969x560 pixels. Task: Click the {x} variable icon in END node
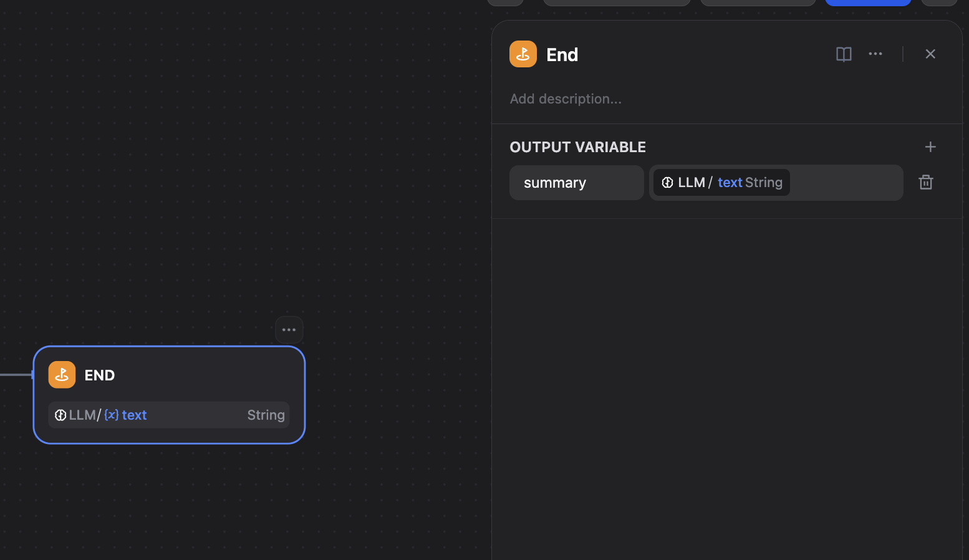click(x=112, y=415)
